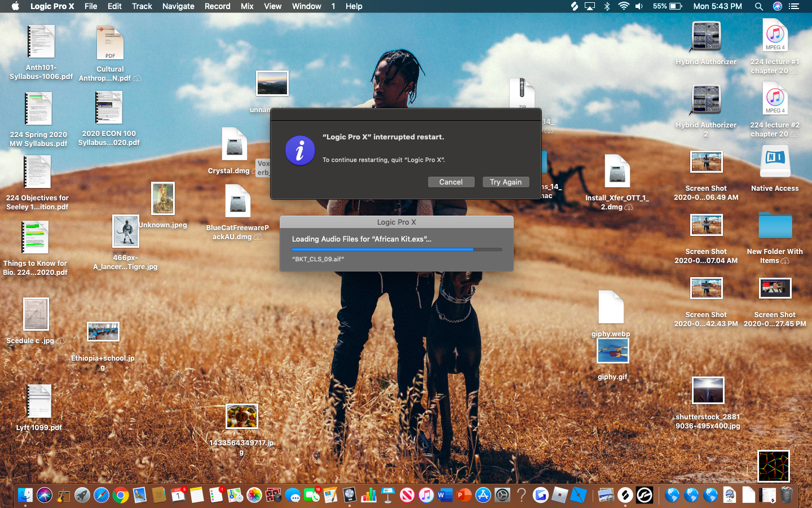812x508 pixels.
Task: Open PowerPoint from the Dock
Action: pyautogui.click(x=464, y=495)
